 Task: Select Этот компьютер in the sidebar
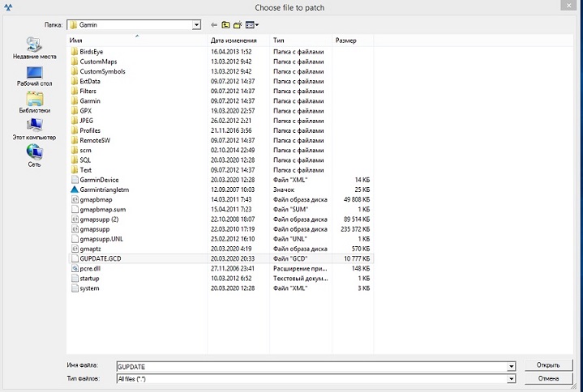35,128
